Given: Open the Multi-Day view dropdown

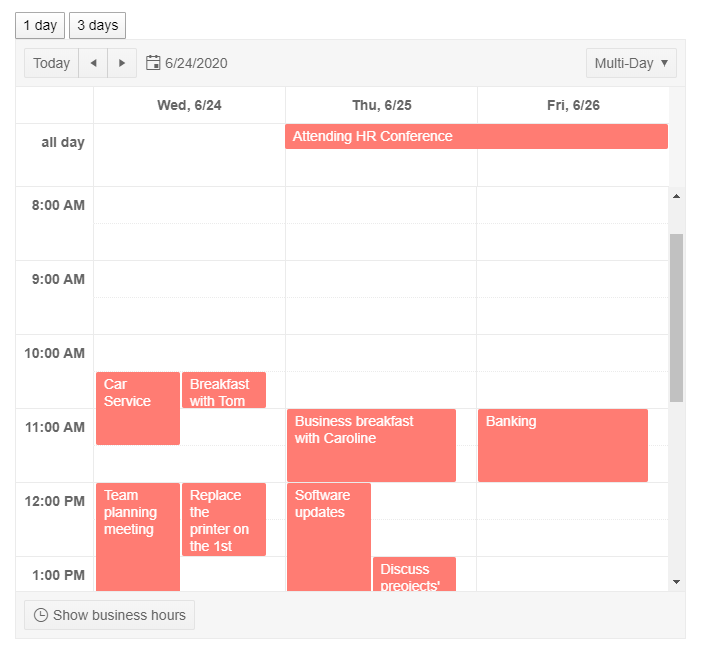Looking at the screenshot, I should click(631, 63).
